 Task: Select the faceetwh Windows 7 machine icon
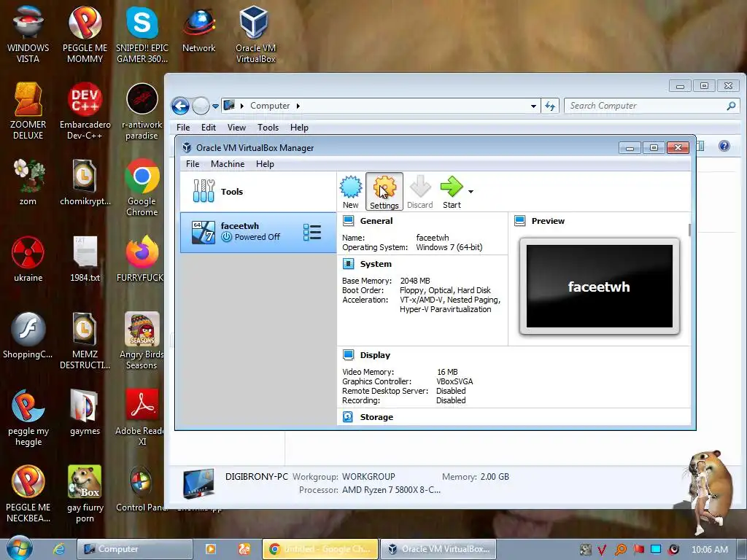click(203, 233)
